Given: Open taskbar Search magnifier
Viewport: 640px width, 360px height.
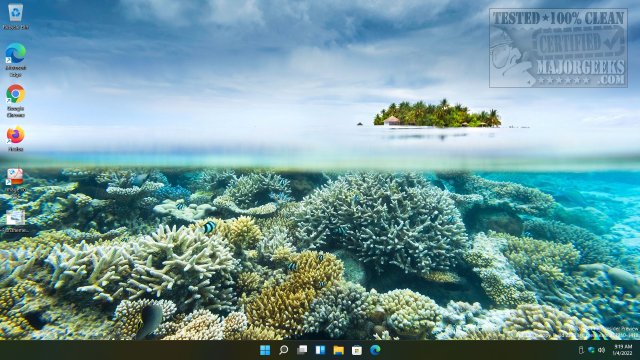Looking at the screenshot, I should 283,350.
